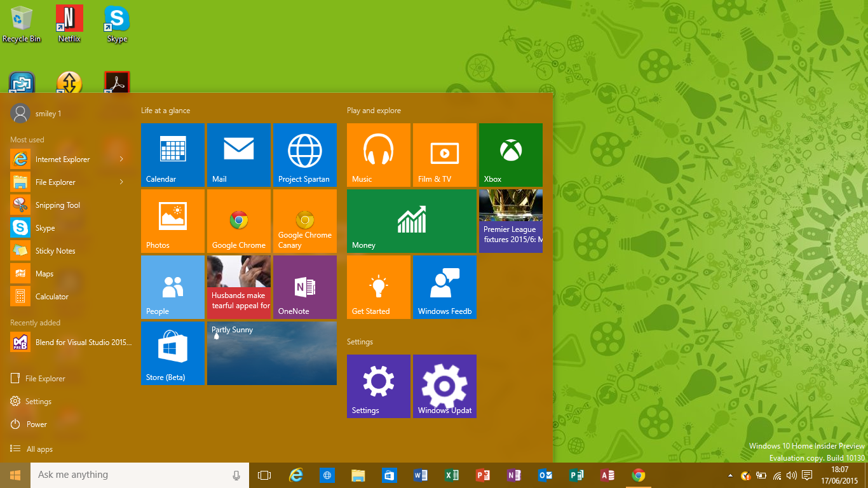
Task: Open Premier League fixtures sports tile
Action: pos(511,221)
